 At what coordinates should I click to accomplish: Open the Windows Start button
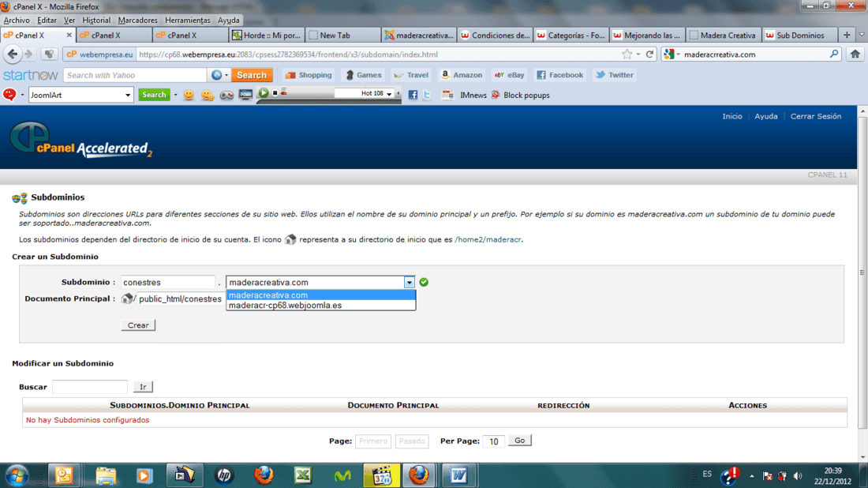[17, 475]
